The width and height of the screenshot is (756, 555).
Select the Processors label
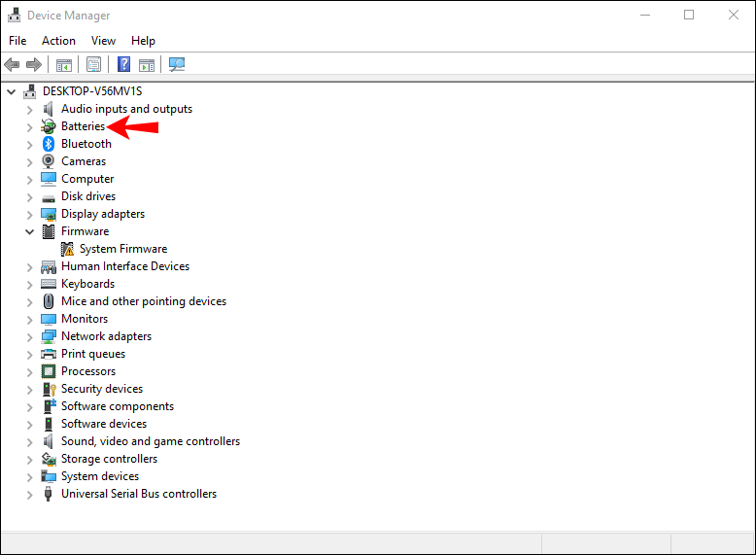(88, 371)
